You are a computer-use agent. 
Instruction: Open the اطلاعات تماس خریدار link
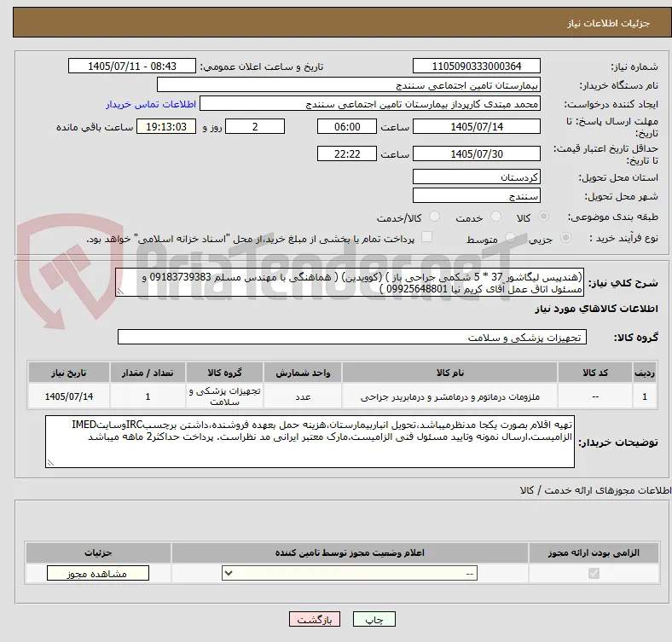click(151, 104)
